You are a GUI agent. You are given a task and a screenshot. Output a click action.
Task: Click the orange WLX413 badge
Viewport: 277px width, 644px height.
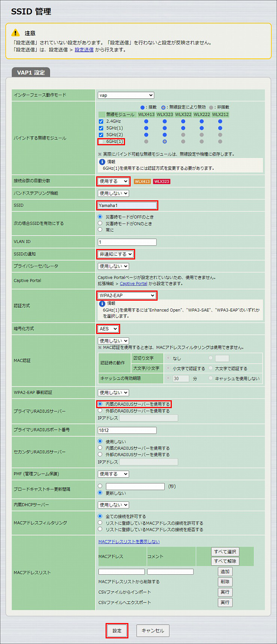142,181
